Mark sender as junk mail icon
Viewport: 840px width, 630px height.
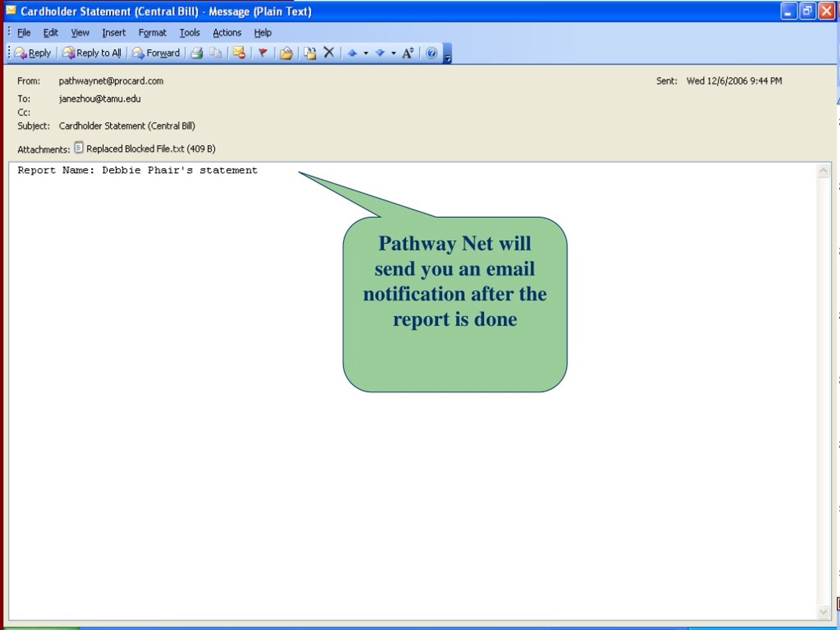tap(239, 53)
